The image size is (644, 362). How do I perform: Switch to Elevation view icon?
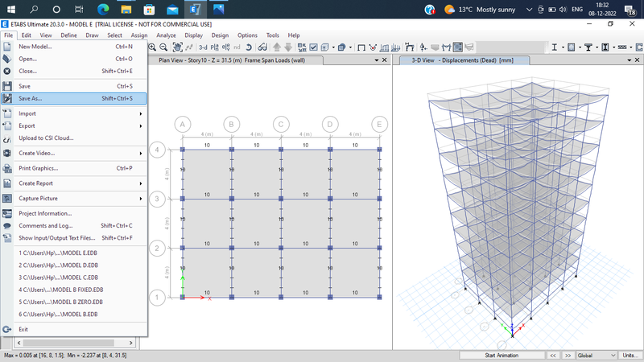pyautogui.click(x=226, y=47)
